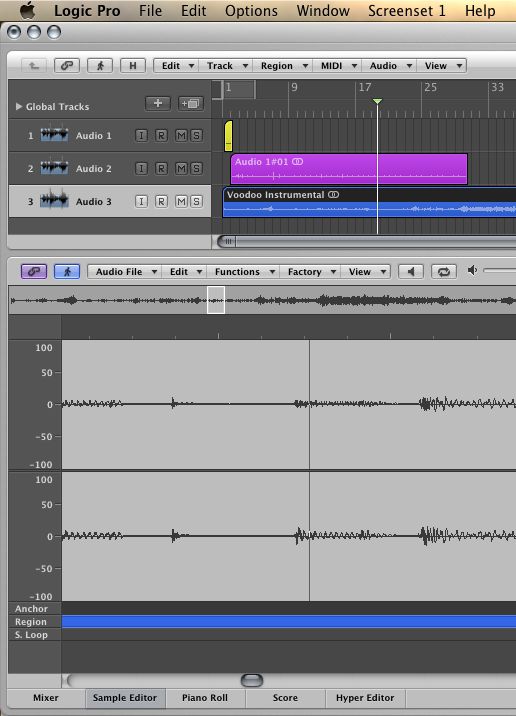Mute the Audio 3 track
Viewport: 516px width, 716px height.
click(x=181, y=201)
